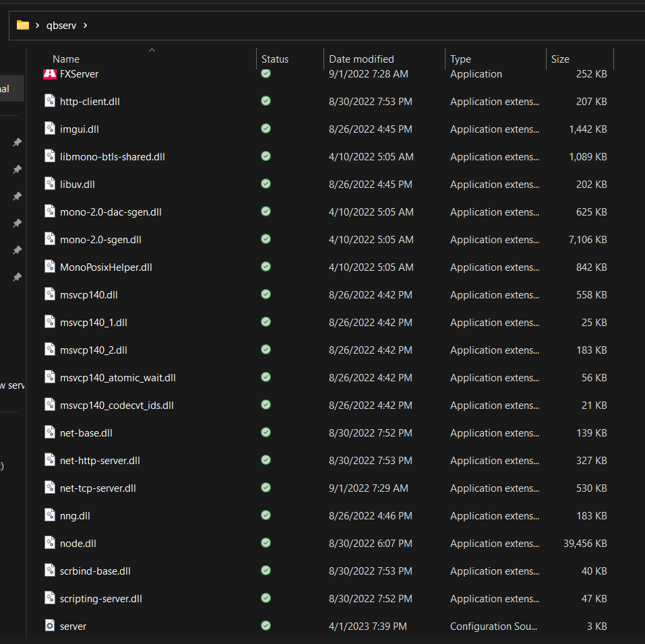Click the http-client.dll file icon
This screenshot has width=645, height=644.
pyautogui.click(x=50, y=101)
